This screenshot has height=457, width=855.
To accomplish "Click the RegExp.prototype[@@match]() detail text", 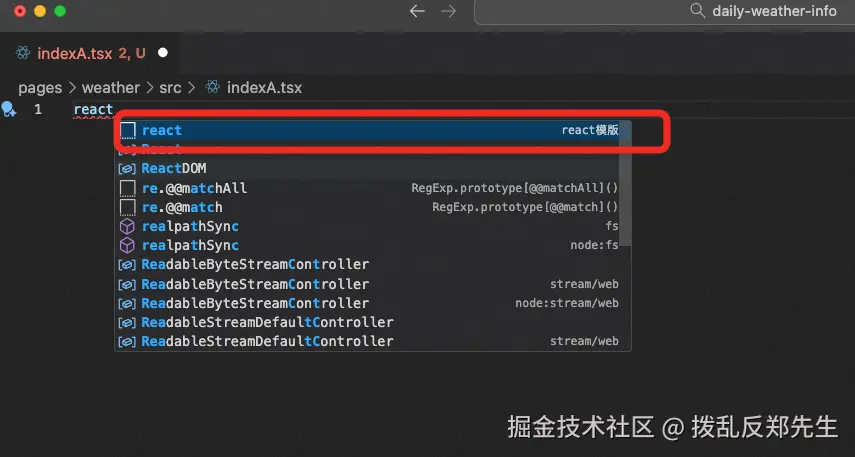I will pos(525,207).
